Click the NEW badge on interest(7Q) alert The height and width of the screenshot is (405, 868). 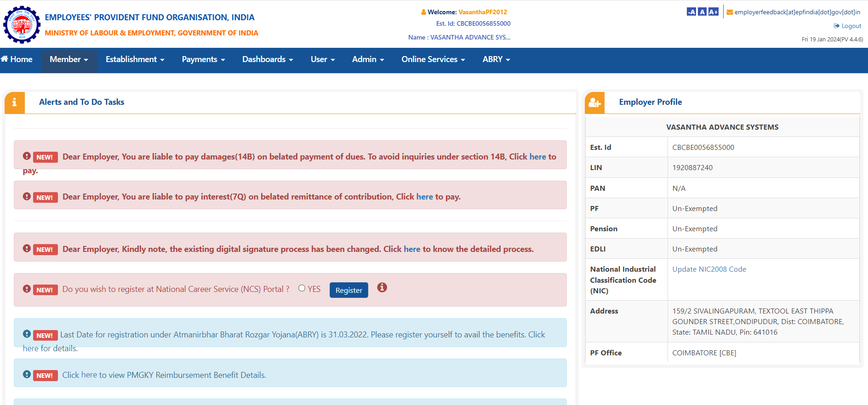(45, 197)
